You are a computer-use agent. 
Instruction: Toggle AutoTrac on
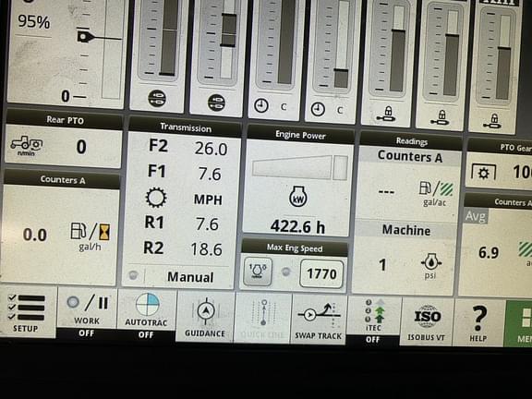[146, 314]
